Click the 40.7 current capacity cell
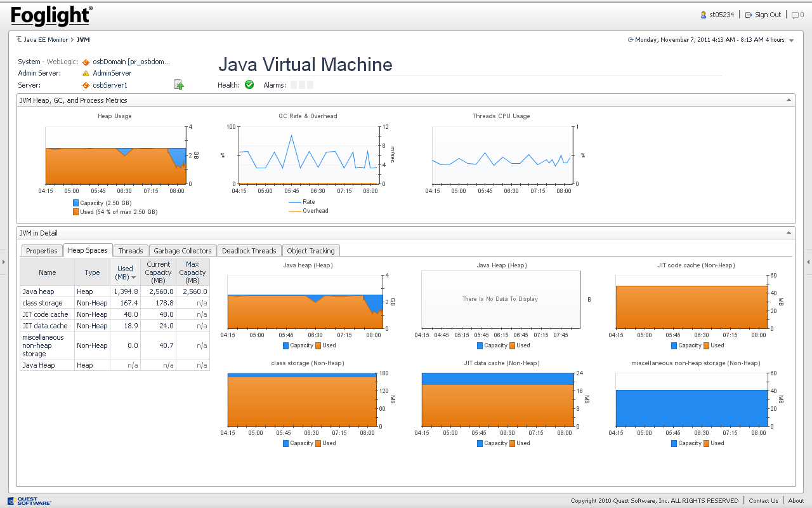Screen dimensions: 812x508 click(x=159, y=345)
